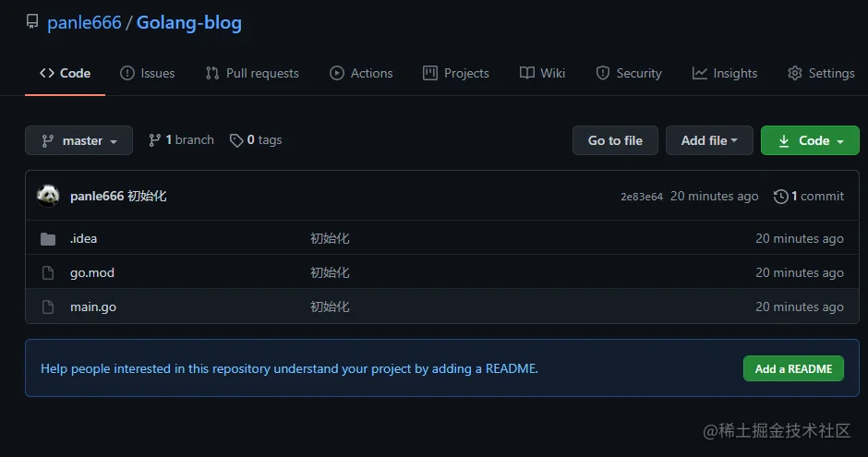Viewport: 868px width, 457px height.
Task: Open the go.mod file
Action: click(x=92, y=272)
